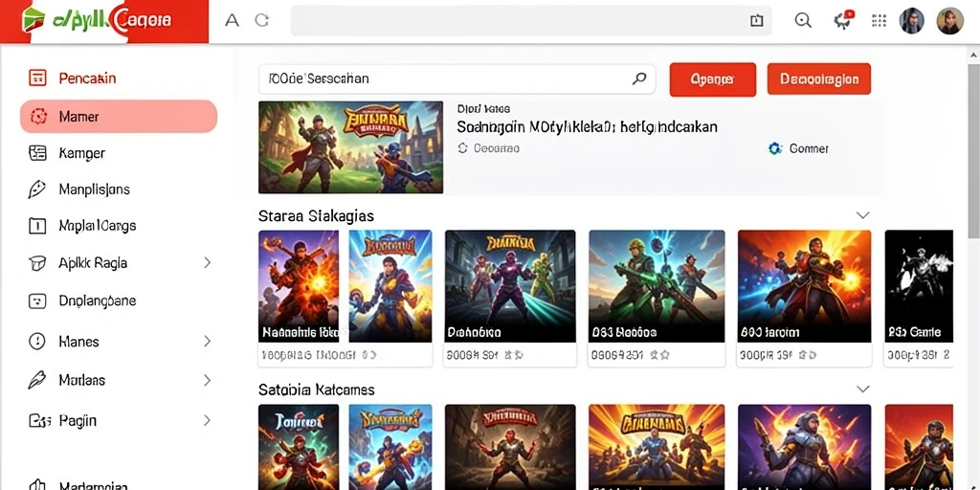Open the Manplisjans sidebar label
The width and height of the screenshot is (980, 490).
coord(95,189)
